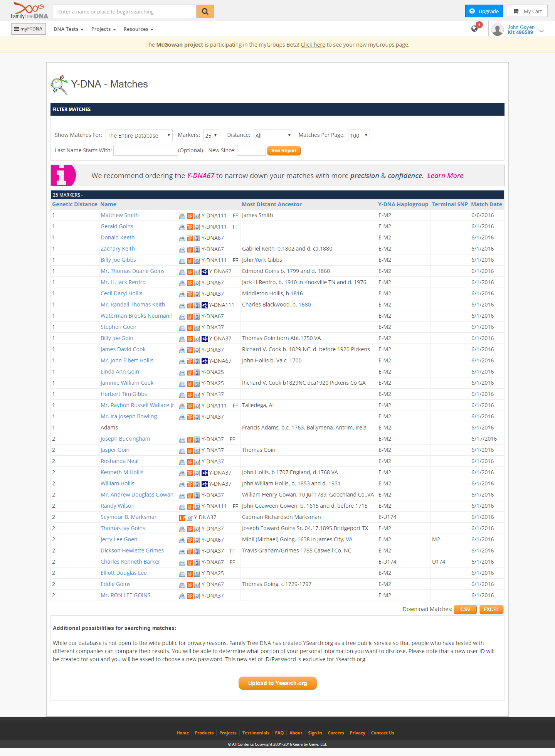Change Matches Per Page dropdown
The image size is (555, 756).
(359, 135)
